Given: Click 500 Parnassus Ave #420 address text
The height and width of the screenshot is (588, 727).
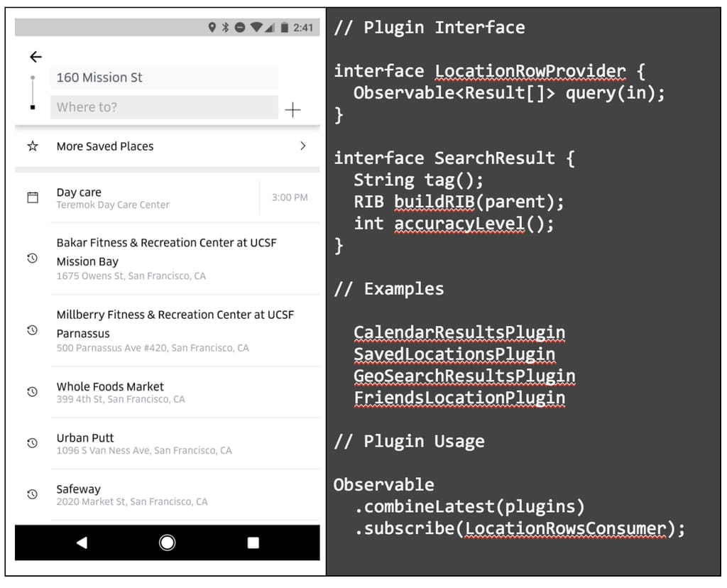Looking at the screenshot, I should [x=153, y=348].
